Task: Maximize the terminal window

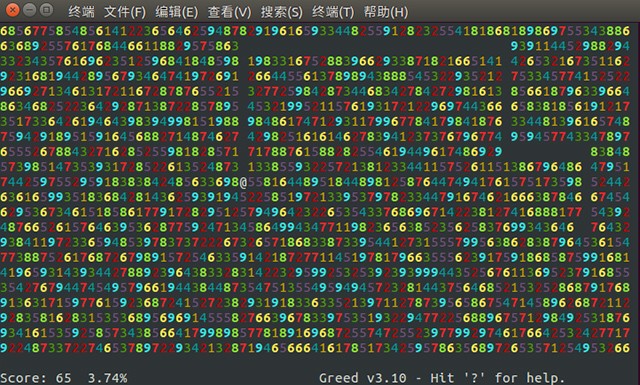Action: 47,9
